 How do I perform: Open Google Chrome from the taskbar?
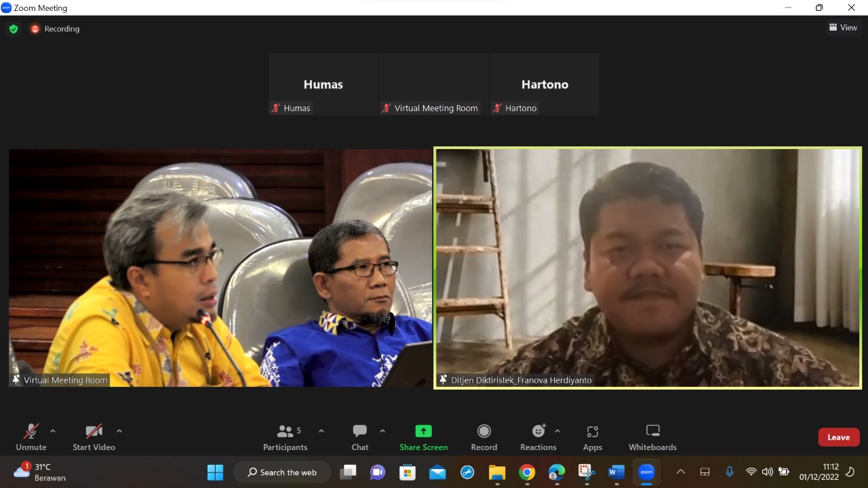pos(527,472)
